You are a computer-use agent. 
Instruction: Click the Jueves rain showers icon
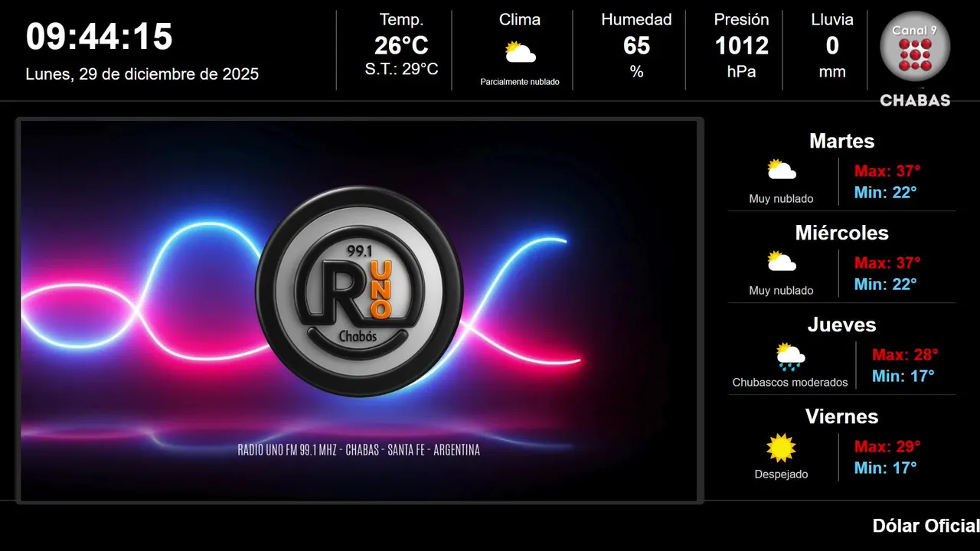coord(790,356)
